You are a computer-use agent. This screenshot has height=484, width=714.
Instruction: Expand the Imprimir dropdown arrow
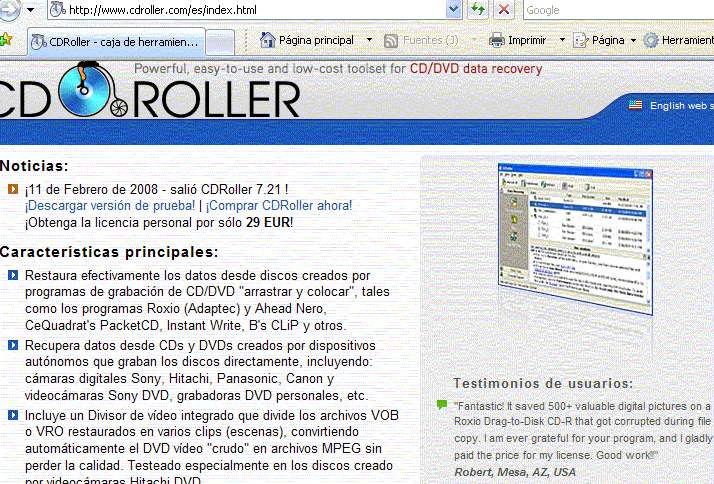coord(562,40)
